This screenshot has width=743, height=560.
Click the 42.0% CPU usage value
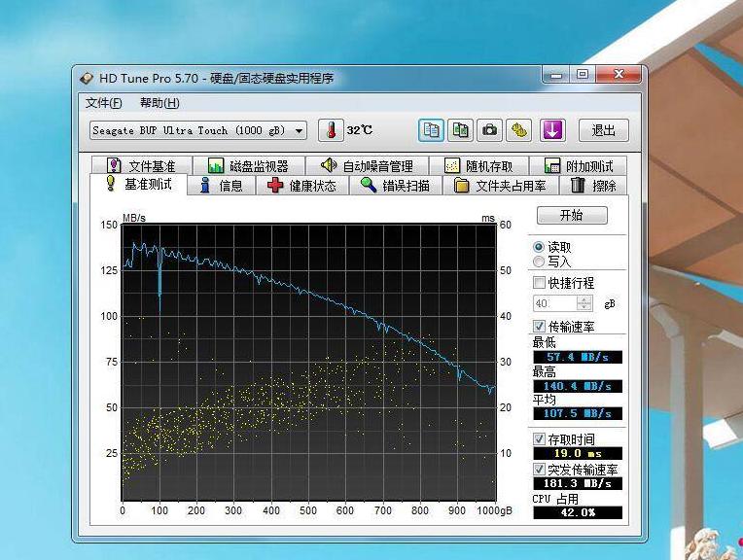tap(578, 512)
